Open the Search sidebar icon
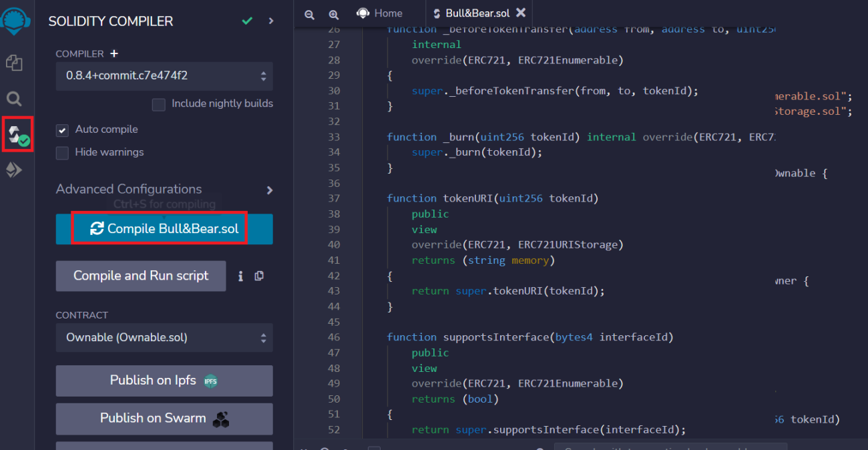This screenshot has height=450, width=868. [x=14, y=99]
